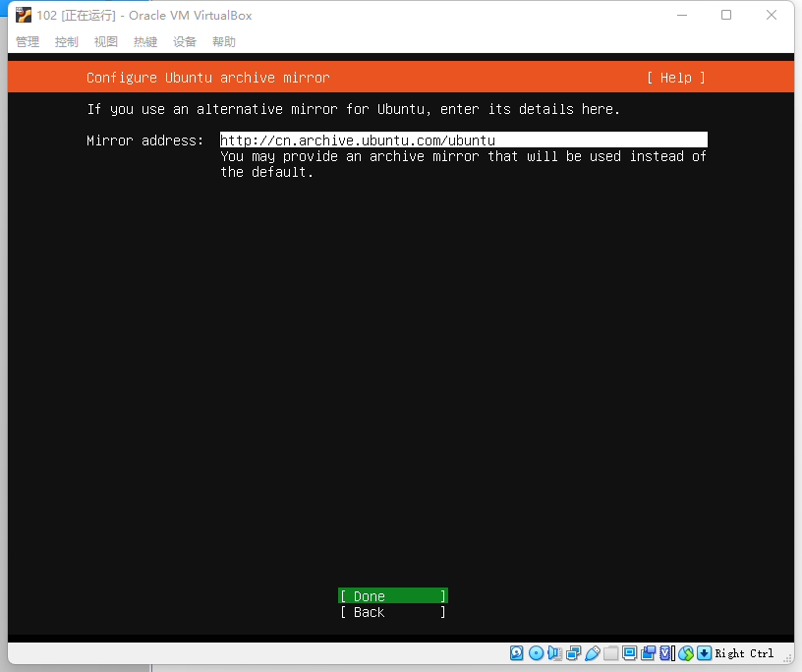Open the 设备 menu
802x672 pixels.
(x=185, y=42)
